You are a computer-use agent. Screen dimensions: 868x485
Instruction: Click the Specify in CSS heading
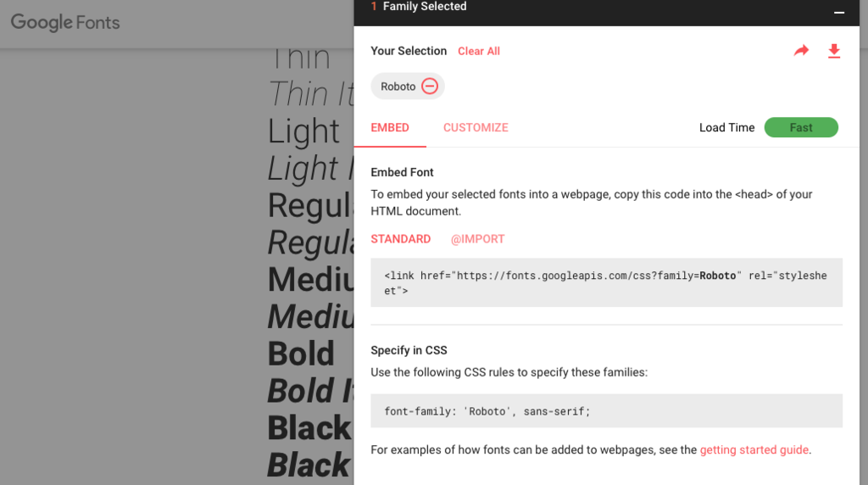click(x=409, y=350)
